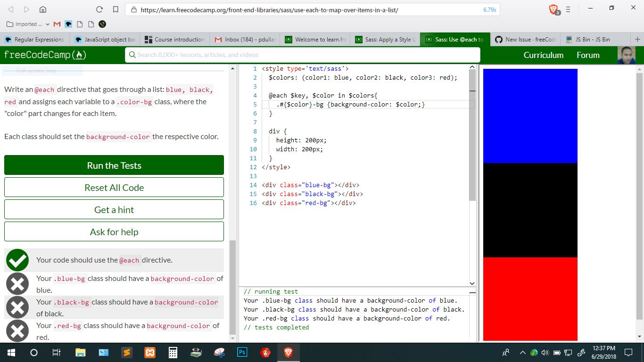Click the Run the Tests button

click(114, 165)
